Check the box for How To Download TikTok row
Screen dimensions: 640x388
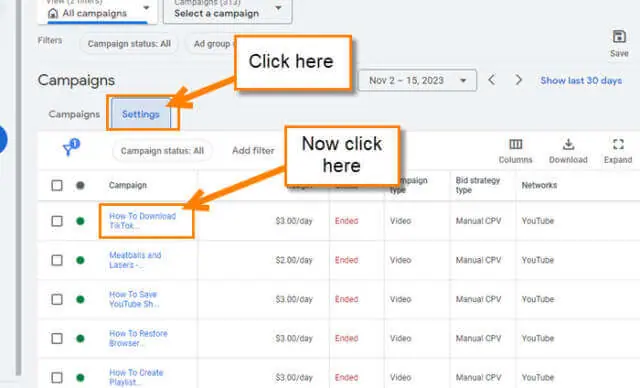click(57, 221)
